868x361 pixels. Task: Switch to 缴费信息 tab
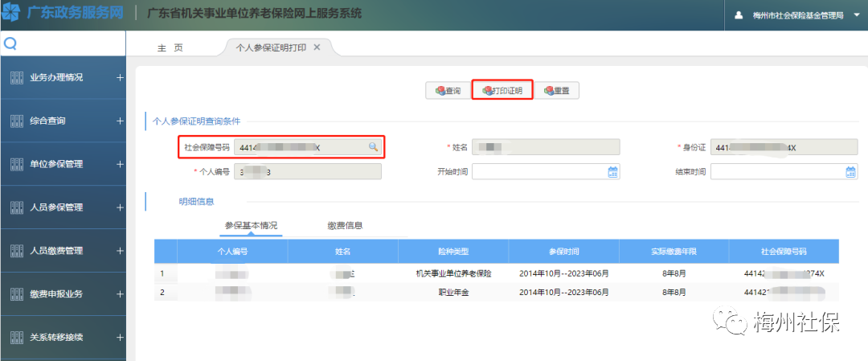tap(345, 225)
